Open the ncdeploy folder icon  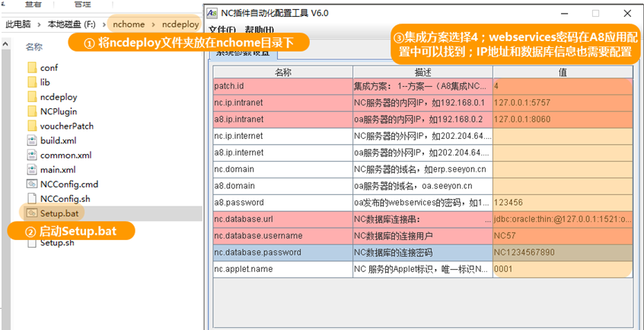click(x=32, y=97)
